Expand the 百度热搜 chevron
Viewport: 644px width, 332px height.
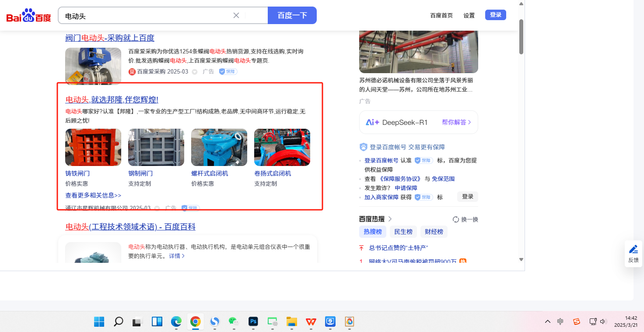click(x=390, y=219)
